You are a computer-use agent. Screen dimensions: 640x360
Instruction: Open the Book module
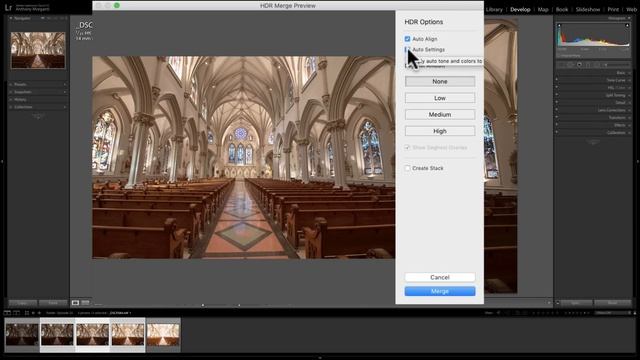pyautogui.click(x=562, y=9)
